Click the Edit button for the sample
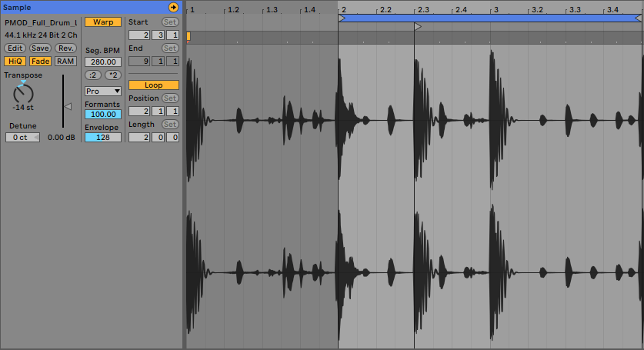Image resolution: width=644 pixels, height=350 pixels. [x=15, y=48]
